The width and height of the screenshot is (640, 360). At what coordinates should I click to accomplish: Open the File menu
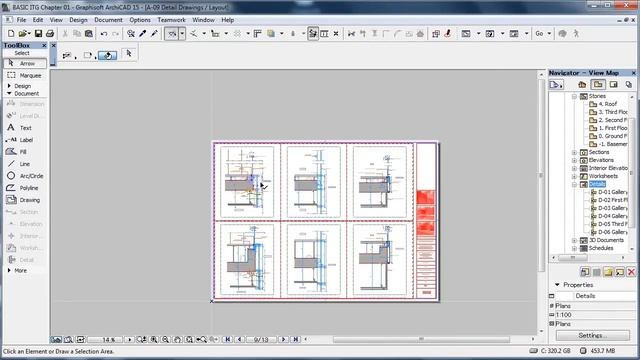point(21,20)
